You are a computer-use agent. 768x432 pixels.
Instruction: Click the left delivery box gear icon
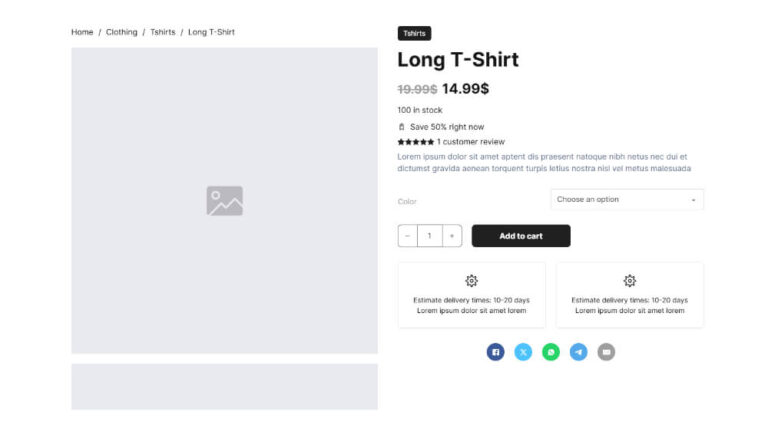(x=472, y=281)
